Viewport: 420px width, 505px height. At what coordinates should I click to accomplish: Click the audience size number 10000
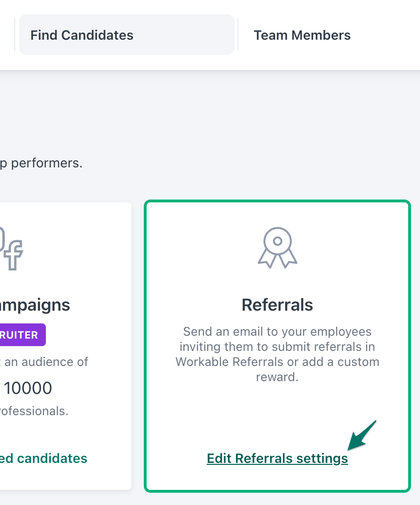pyautogui.click(x=27, y=388)
